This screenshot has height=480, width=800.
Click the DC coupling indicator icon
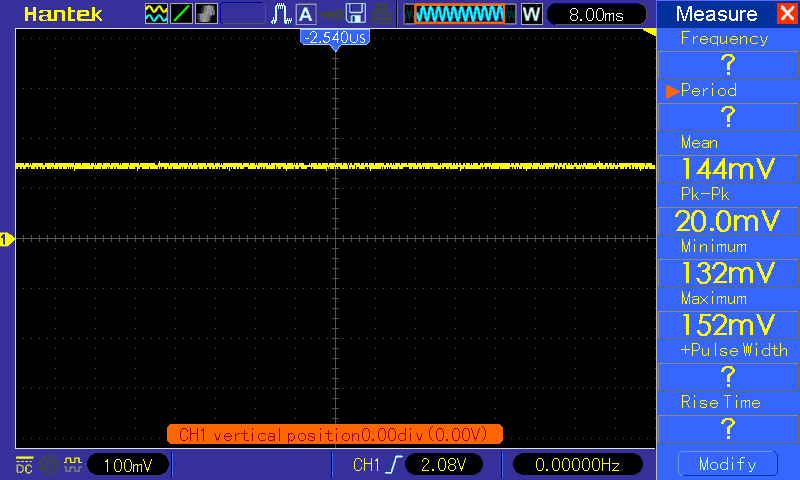(24, 465)
